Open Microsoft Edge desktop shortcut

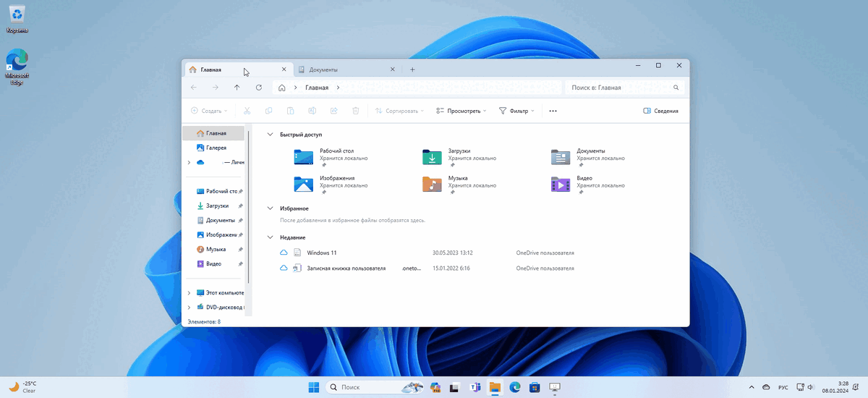point(17,68)
